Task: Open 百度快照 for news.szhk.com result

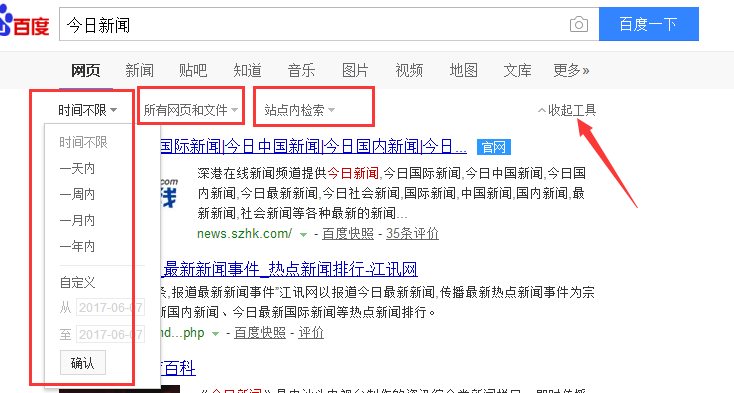Action: [x=348, y=233]
